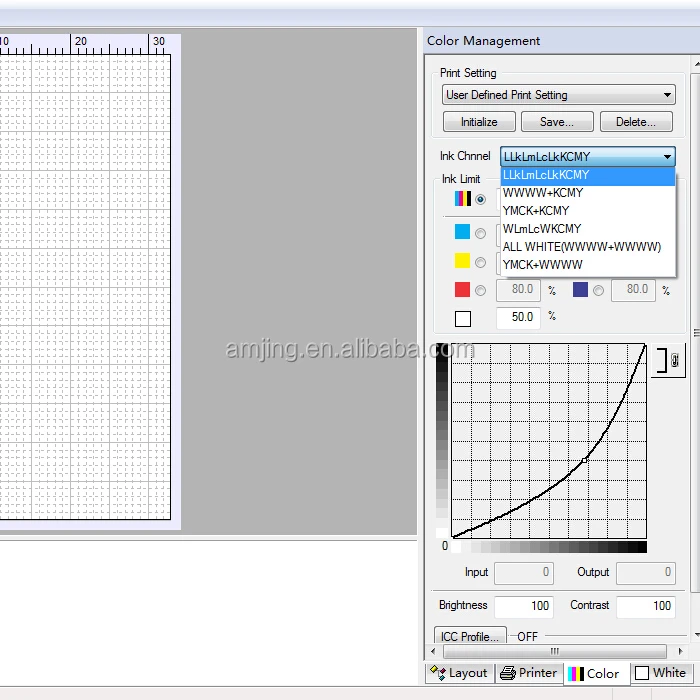This screenshot has height=700, width=700.
Task: Click the Brightness input field
Action: 523,606
